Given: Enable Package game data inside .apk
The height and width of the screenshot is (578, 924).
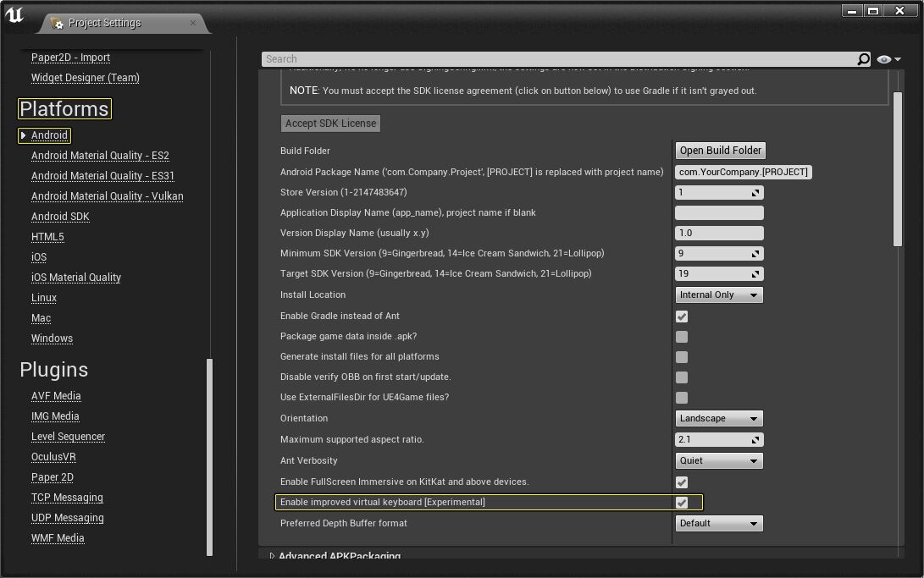Looking at the screenshot, I should 682,337.
